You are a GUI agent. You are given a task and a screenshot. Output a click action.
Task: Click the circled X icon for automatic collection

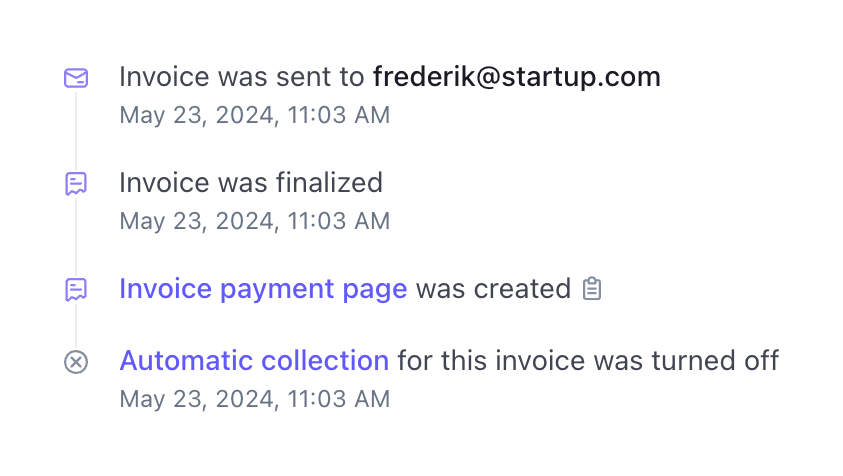pos(76,361)
